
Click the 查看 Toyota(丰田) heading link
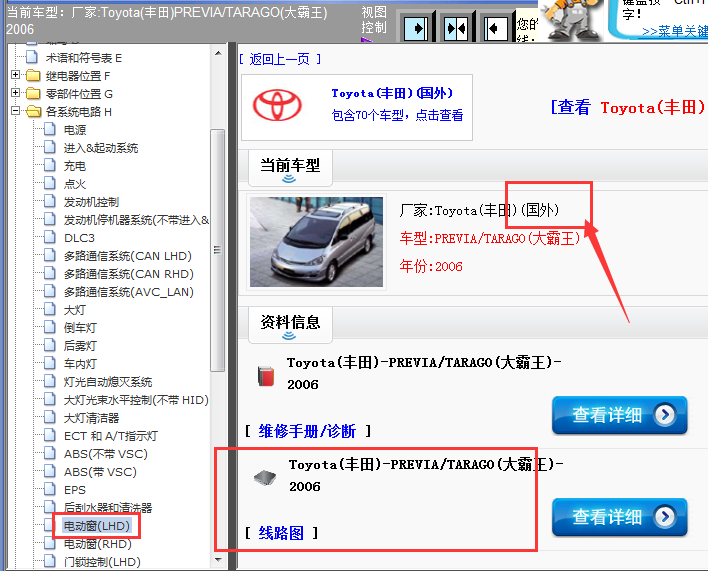tap(629, 107)
